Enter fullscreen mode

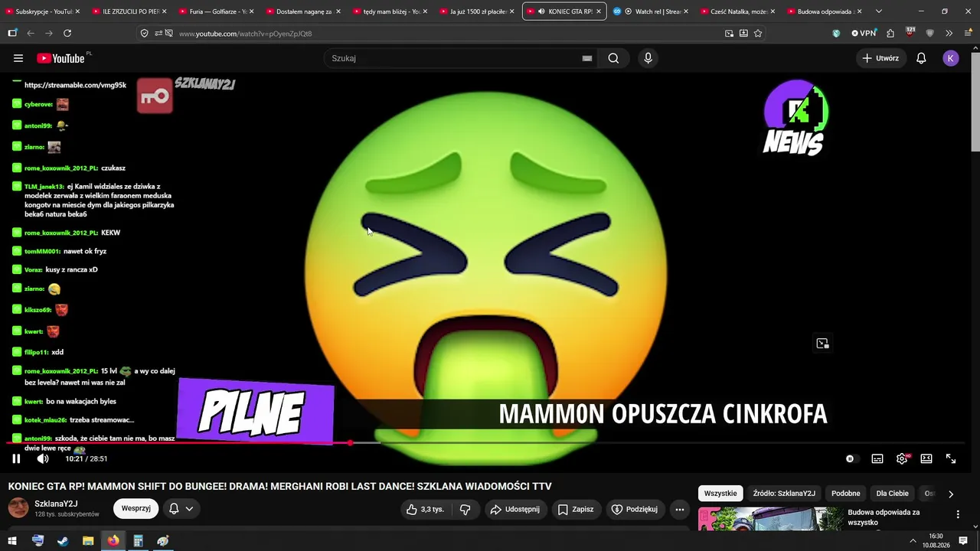point(951,458)
